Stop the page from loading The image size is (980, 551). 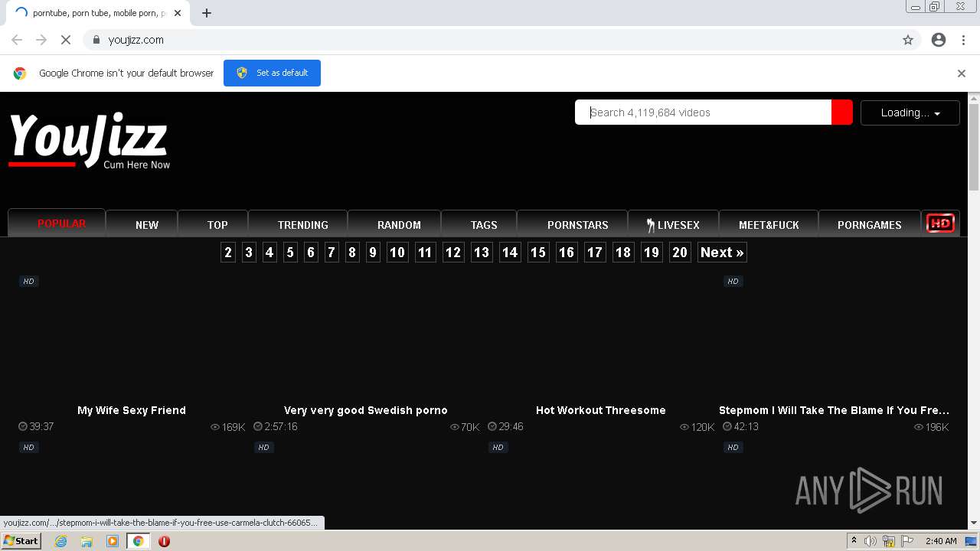(x=65, y=40)
